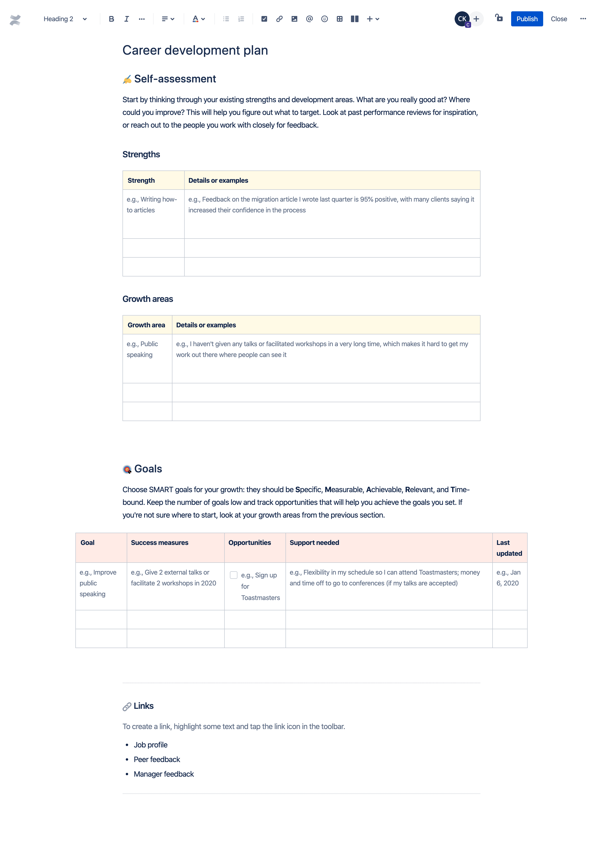Expand the text alignment dropdown

tap(167, 18)
